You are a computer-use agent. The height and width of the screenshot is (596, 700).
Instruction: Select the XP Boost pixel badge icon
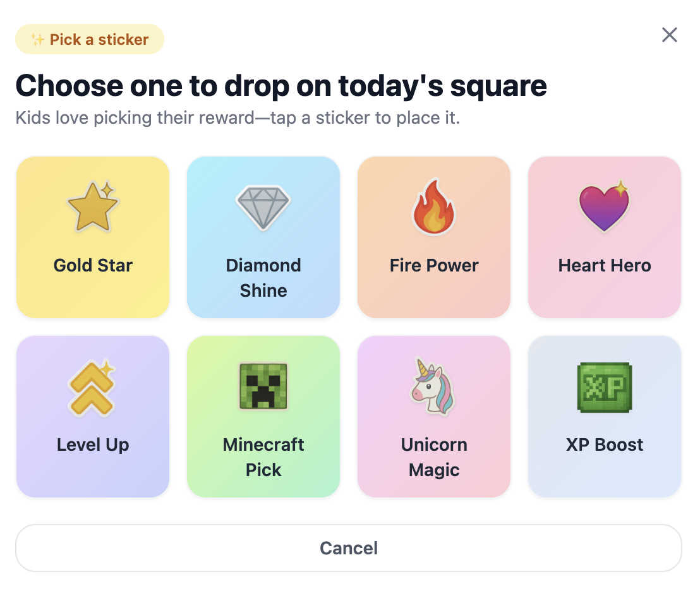click(x=604, y=387)
